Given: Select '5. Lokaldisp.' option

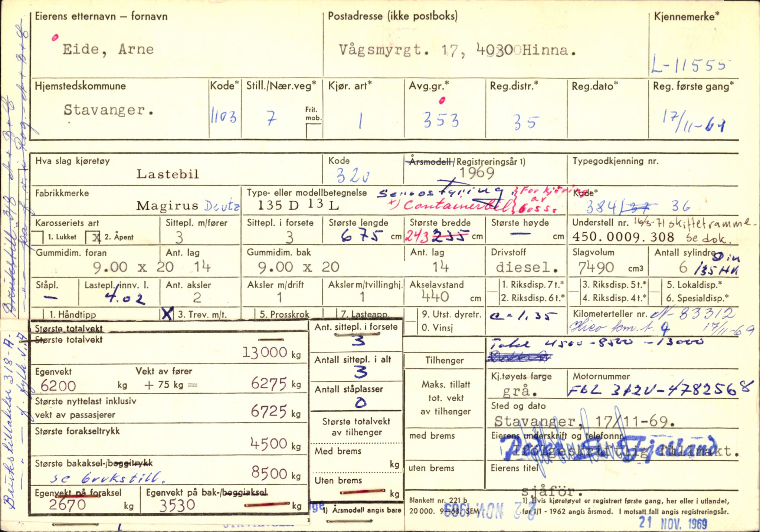Looking at the screenshot, I should (694, 285).
